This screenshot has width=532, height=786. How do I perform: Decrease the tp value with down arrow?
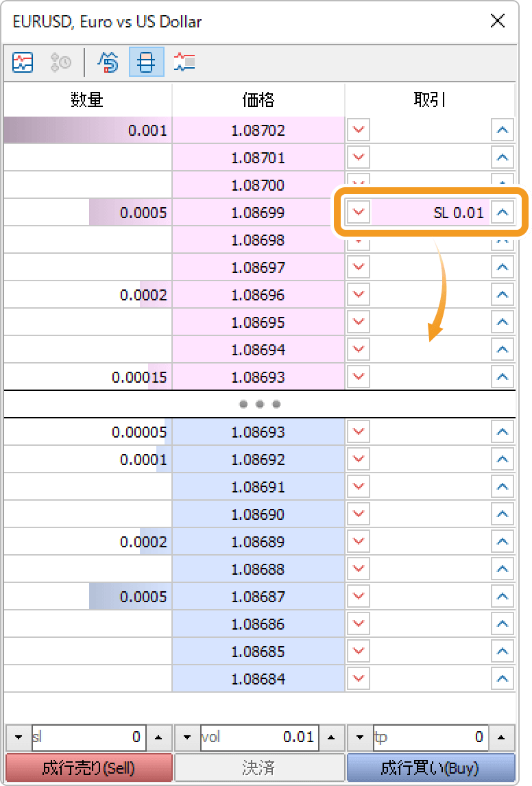tap(360, 737)
